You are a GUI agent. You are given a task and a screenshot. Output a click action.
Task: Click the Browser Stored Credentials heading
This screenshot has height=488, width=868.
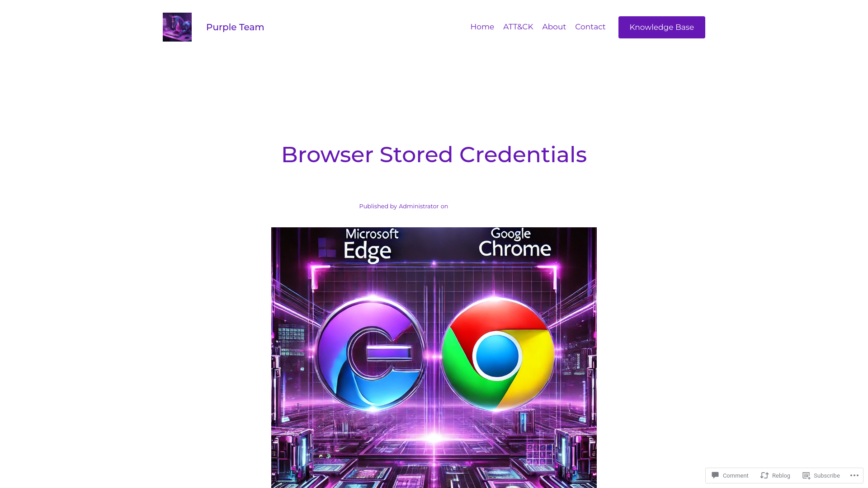click(x=434, y=154)
